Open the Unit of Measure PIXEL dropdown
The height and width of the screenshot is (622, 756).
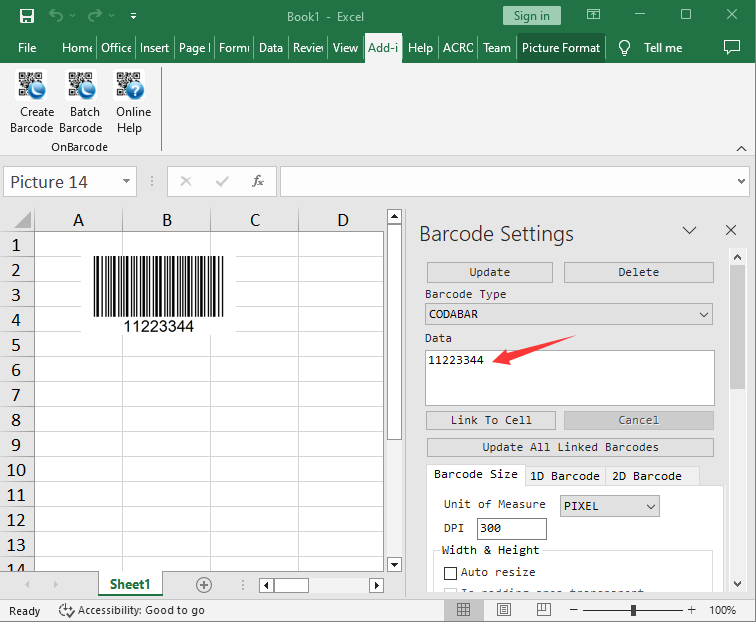point(609,506)
